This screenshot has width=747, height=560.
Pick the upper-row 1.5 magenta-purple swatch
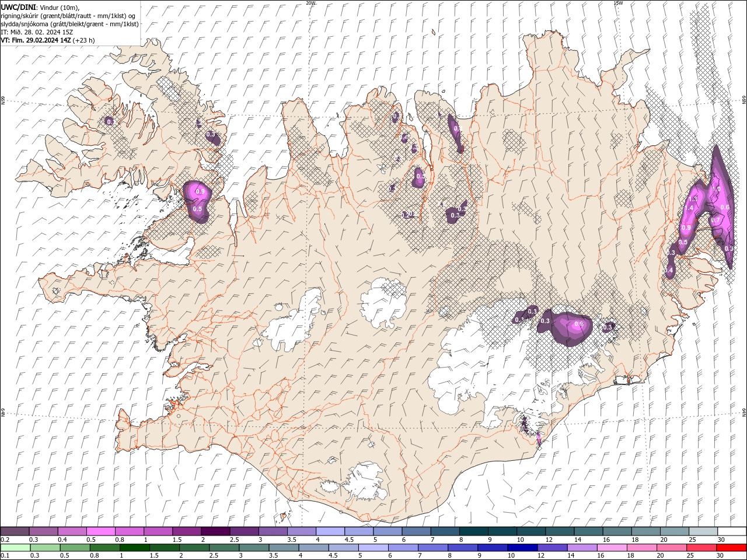click(187, 531)
